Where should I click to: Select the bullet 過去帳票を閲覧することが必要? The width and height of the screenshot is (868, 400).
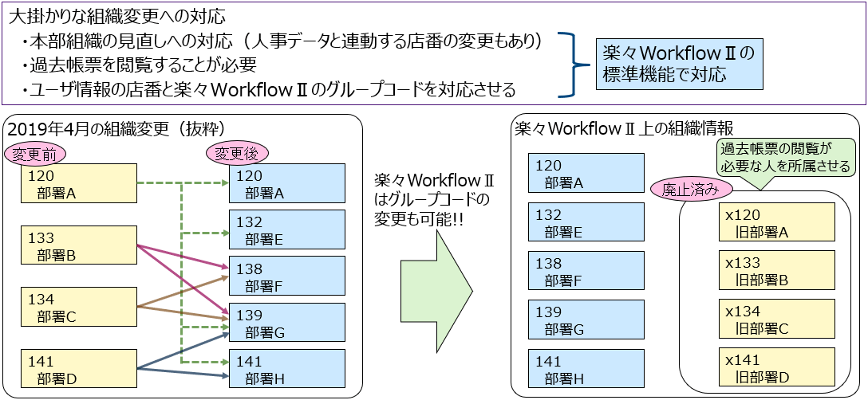[x=139, y=65]
